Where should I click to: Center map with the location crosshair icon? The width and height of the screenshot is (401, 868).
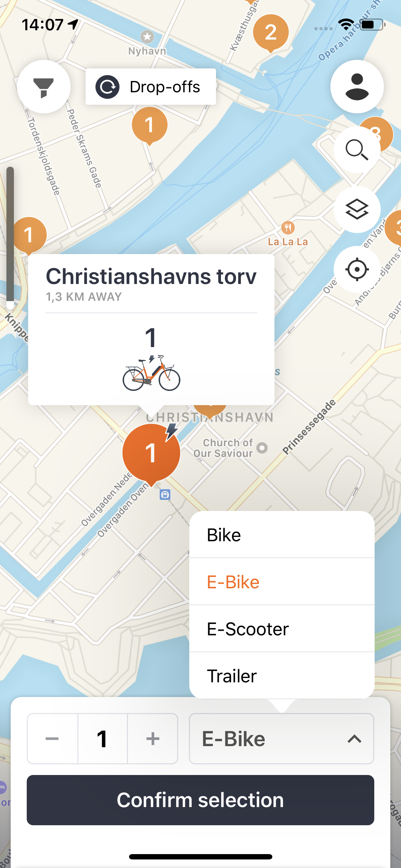tap(357, 269)
